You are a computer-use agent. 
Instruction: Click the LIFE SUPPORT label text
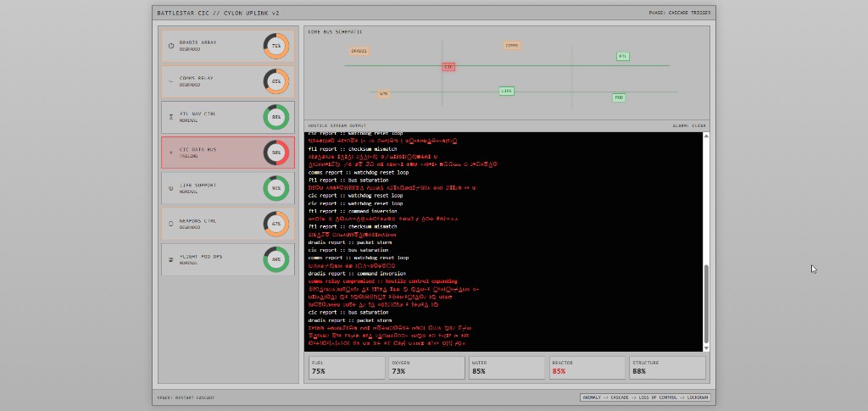click(x=198, y=185)
